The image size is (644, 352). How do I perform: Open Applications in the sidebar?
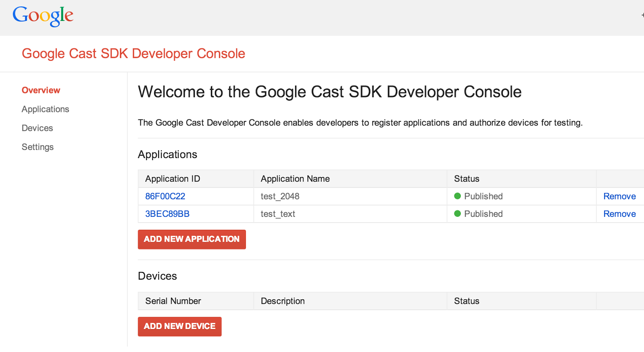pos(45,109)
